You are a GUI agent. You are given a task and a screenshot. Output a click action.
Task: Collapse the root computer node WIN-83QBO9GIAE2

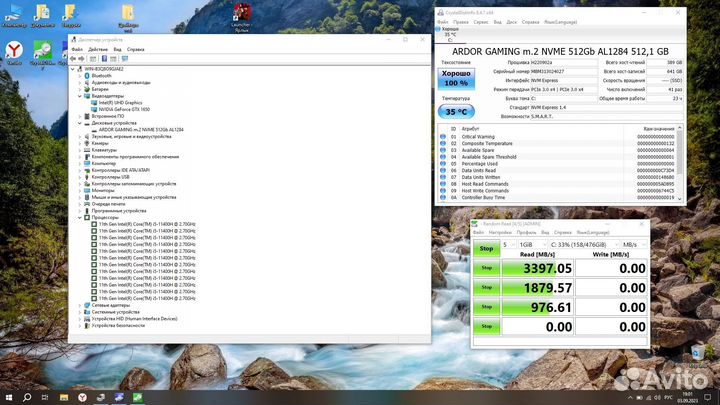pyautogui.click(x=73, y=69)
